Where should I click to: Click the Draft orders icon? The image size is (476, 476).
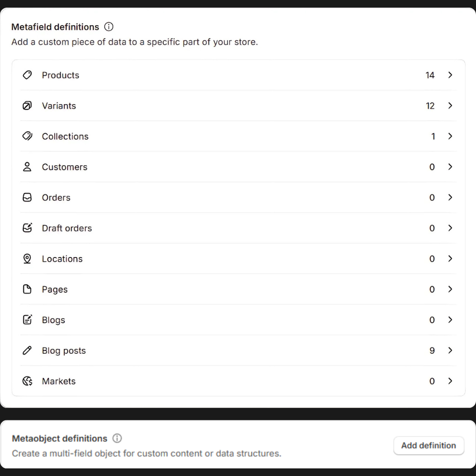point(27,228)
